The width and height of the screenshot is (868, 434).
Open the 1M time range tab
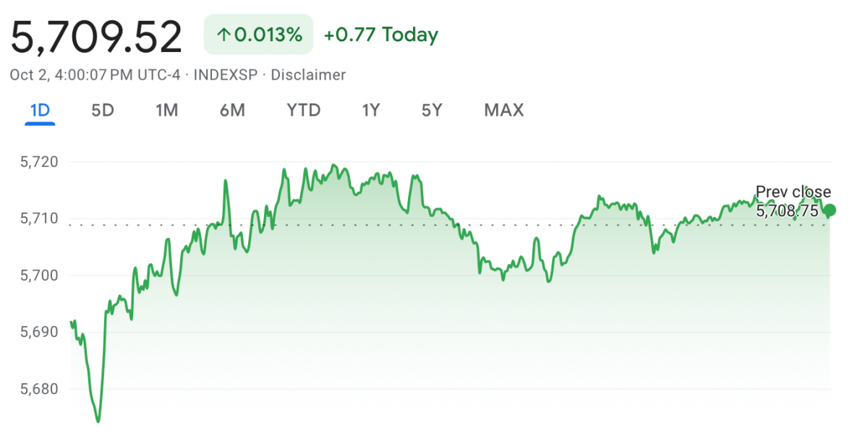[167, 110]
